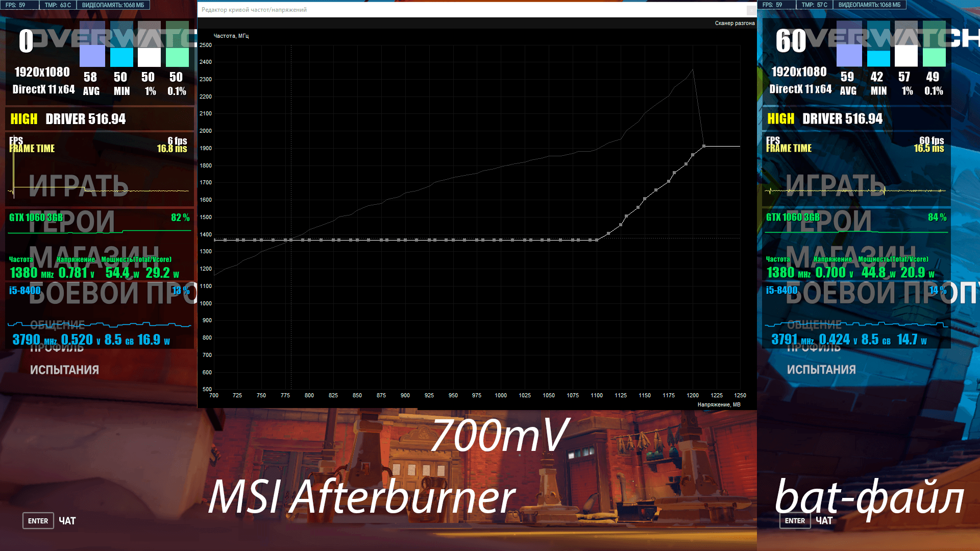Image resolution: width=980 pixels, height=551 pixels.
Task: Open ИСПЫТАНИЯ in the right Overwatch menu
Action: point(821,369)
